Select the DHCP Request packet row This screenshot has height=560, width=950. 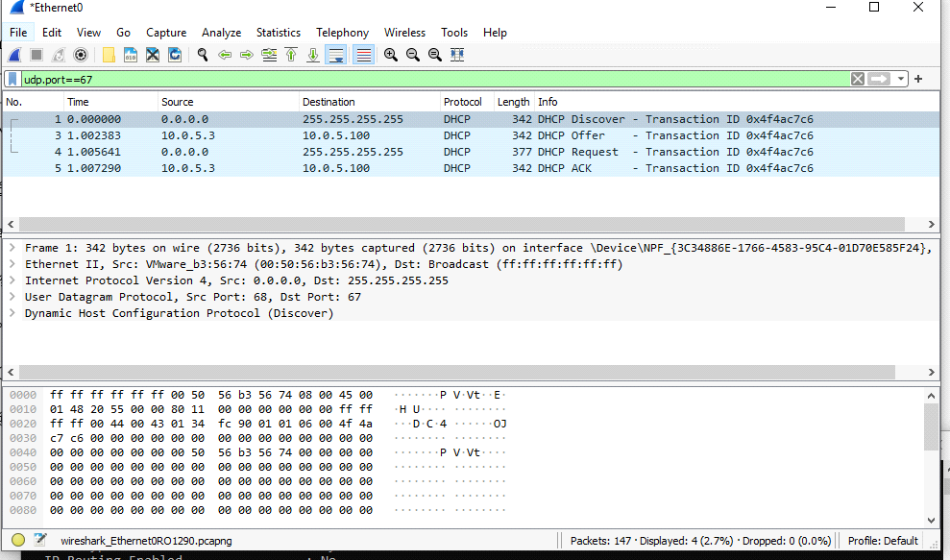471,152
